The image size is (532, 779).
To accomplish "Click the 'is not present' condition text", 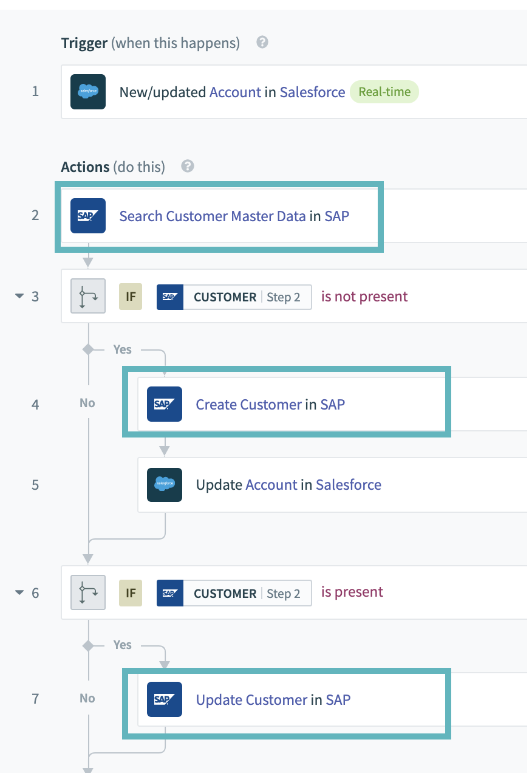I will (x=364, y=296).
